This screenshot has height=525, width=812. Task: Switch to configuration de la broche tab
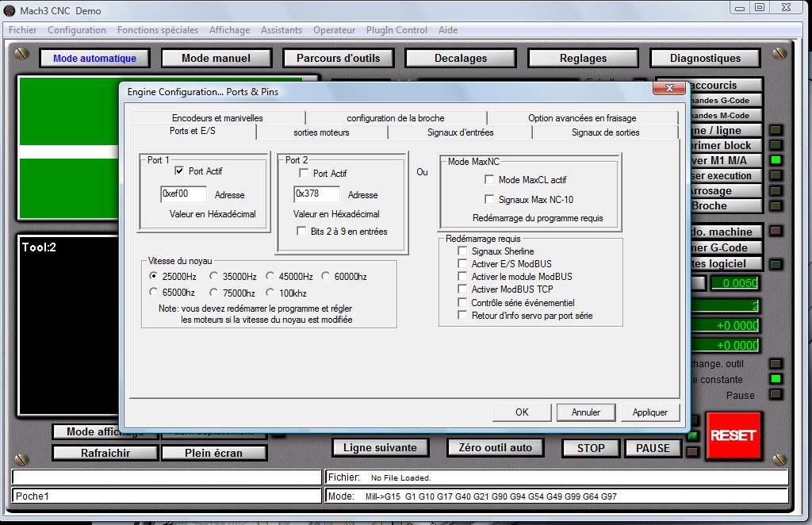pos(396,118)
